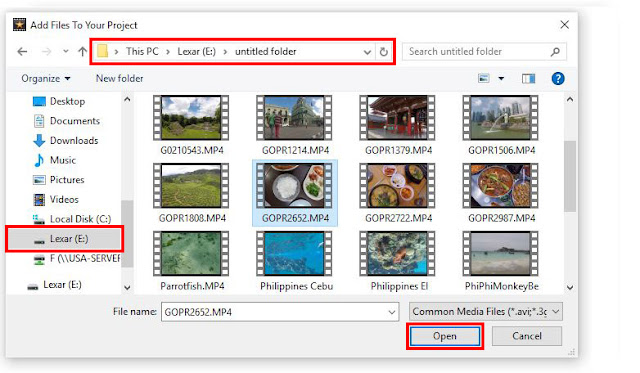Select Desktop in the navigation pane
640x373 pixels.
click(x=59, y=101)
